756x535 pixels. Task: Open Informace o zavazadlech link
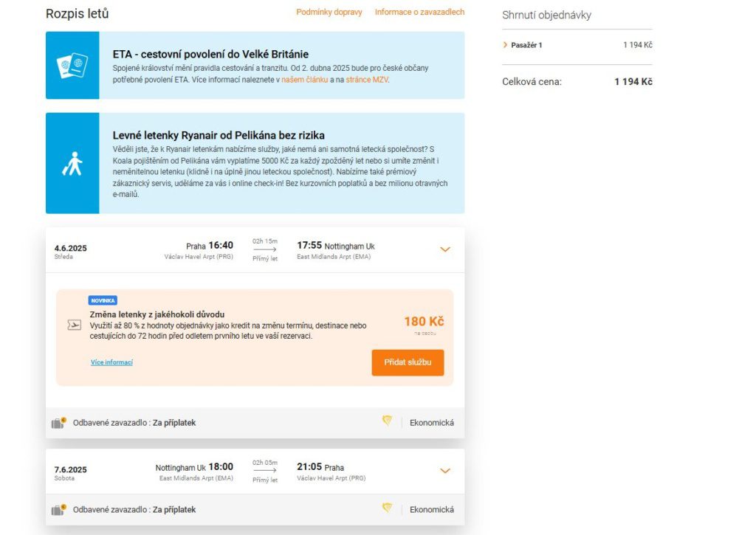click(419, 12)
